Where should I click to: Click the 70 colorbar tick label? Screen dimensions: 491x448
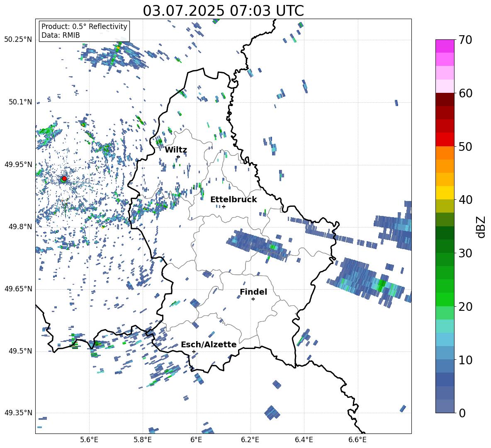(465, 40)
